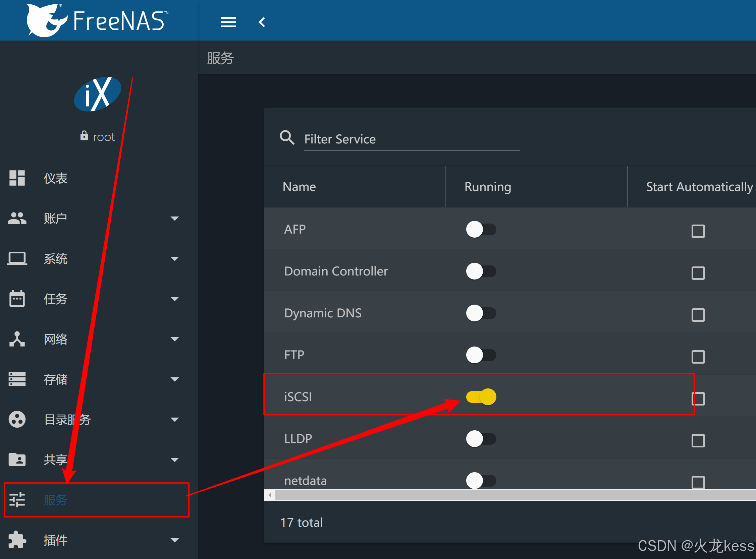Click the dashboard grid icon

point(17,178)
